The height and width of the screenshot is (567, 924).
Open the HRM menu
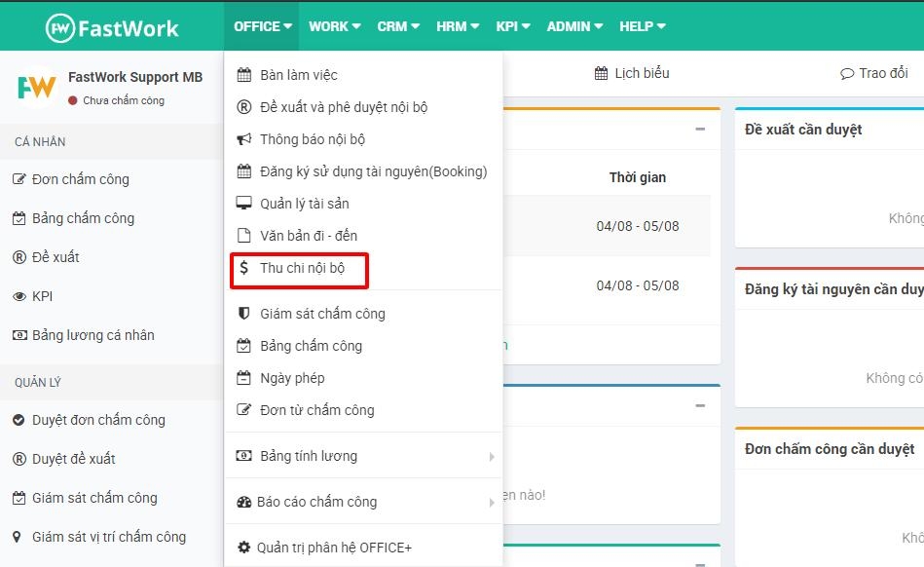pyautogui.click(x=456, y=26)
